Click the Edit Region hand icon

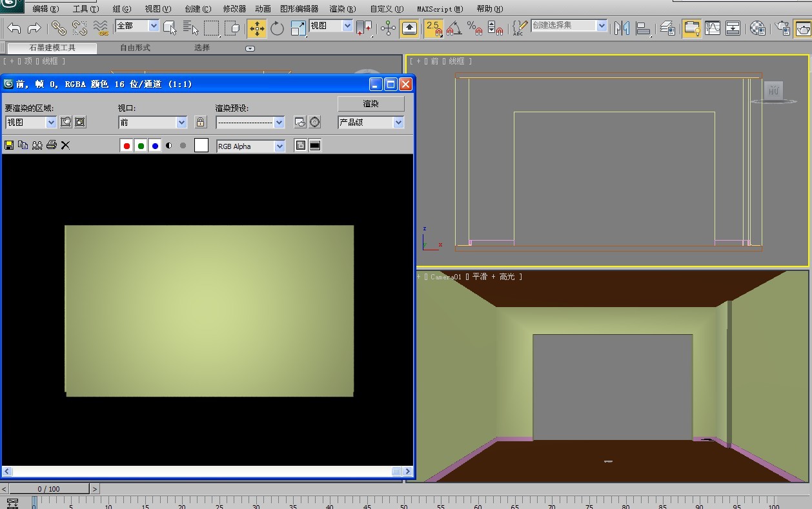(x=66, y=122)
